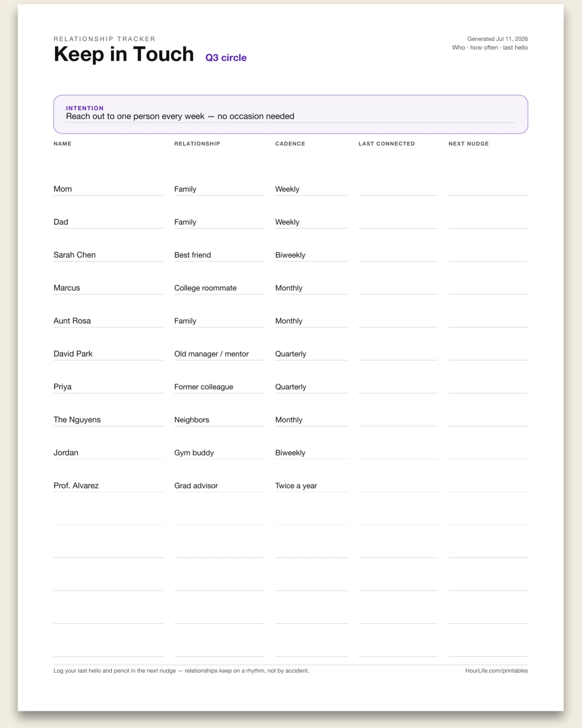
Task: Select the name 'Jordan'
Action: (66, 453)
